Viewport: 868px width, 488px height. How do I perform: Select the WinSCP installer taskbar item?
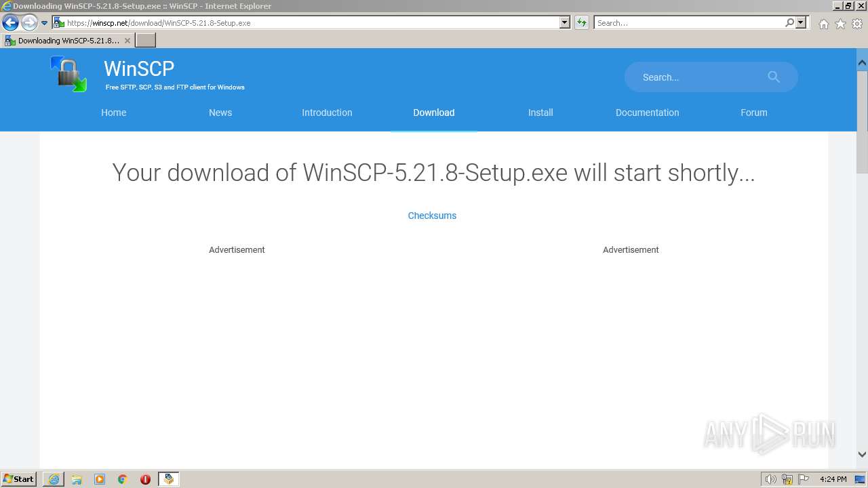tap(168, 479)
